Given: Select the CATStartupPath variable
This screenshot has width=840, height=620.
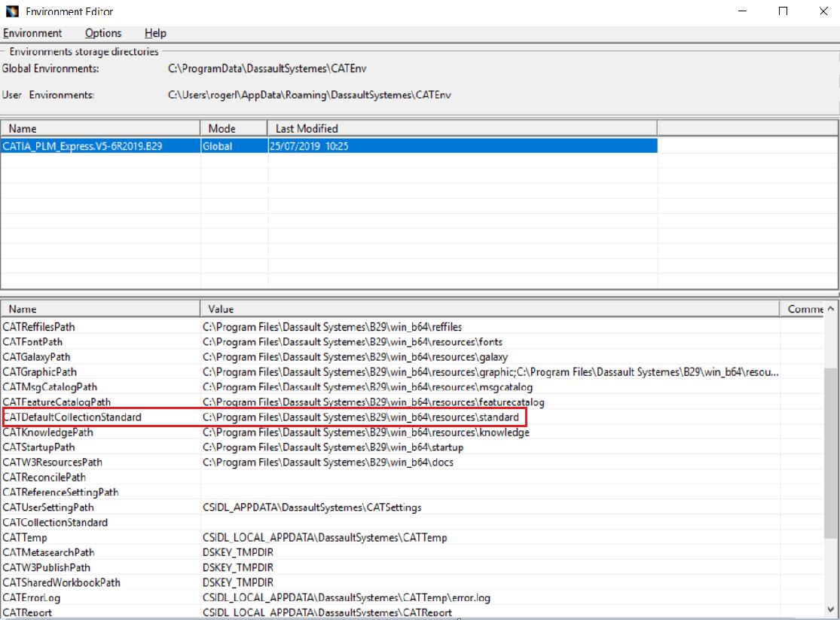Looking at the screenshot, I should [39, 447].
